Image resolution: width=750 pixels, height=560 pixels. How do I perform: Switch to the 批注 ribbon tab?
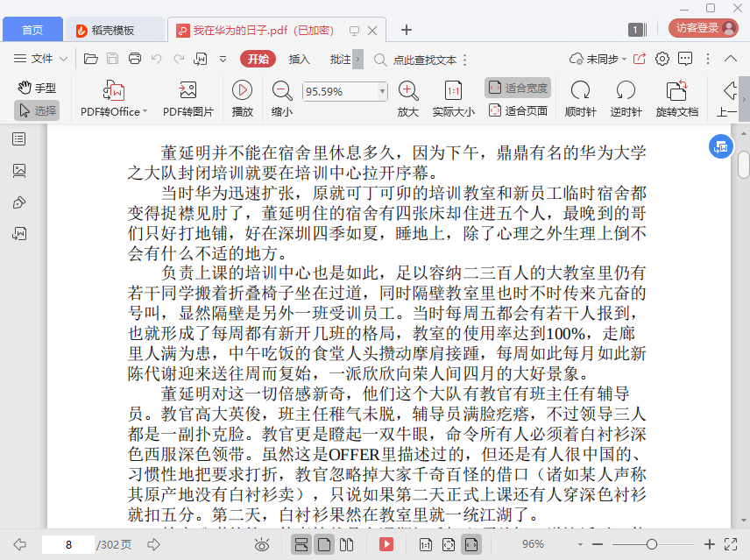click(340, 60)
